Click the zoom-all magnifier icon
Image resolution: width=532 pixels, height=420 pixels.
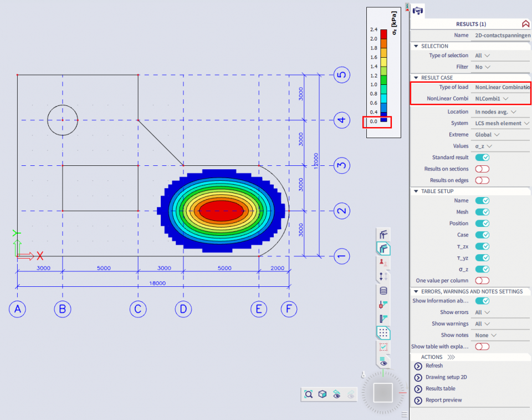[309, 394]
